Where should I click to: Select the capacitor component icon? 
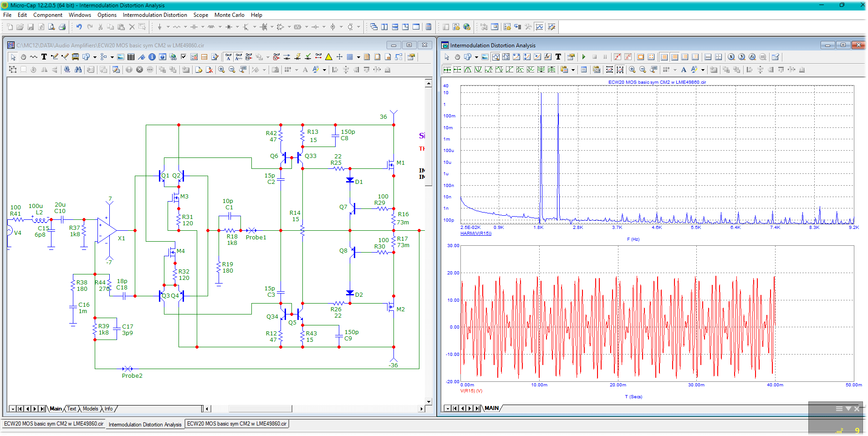(x=194, y=27)
